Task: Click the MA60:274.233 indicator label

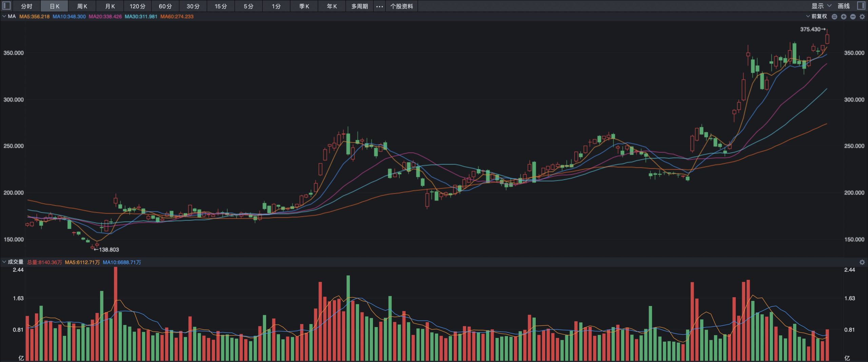Action: [x=177, y=16]
